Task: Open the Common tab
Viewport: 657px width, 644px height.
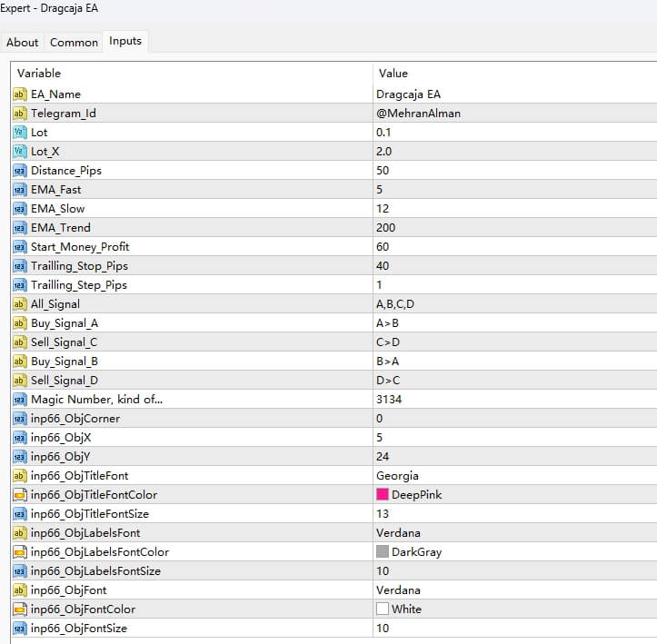Action: tap(74, 43)
